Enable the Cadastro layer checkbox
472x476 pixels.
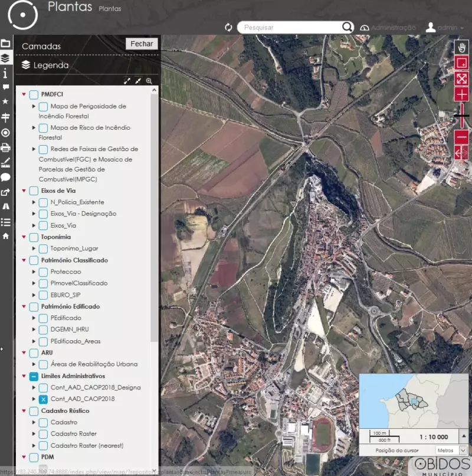pyautogui.click(x=43, y=422)
